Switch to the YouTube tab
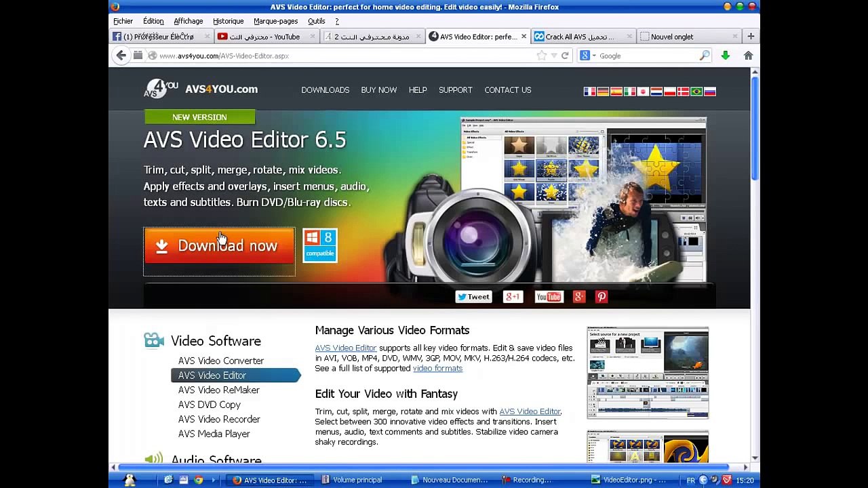The width and height of the screenshot is (868, 488). coord(267,37)
